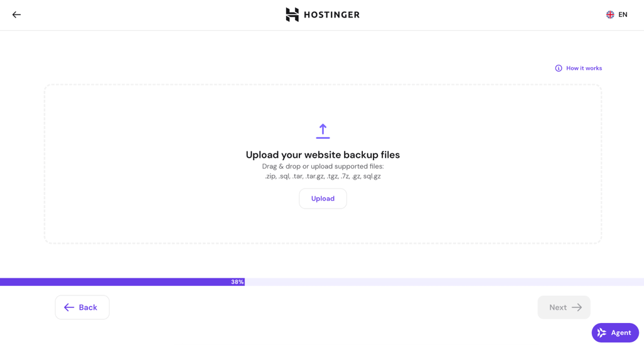Click the info icon beside How it works
This screenshot has height=345, width=644.
(x=558, y=68)
